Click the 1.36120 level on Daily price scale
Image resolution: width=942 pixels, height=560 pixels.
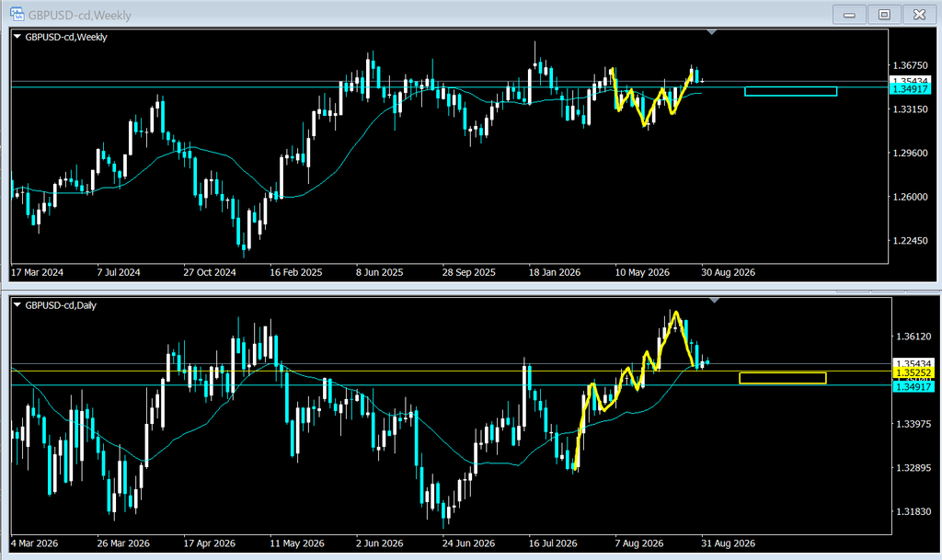click(x=913, y=337)
